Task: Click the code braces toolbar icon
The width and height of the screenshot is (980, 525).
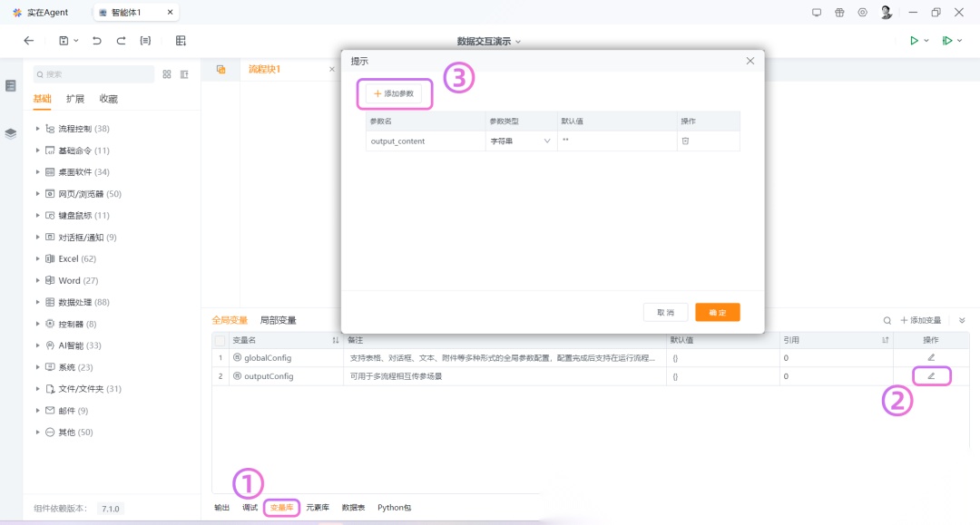Action: (x=145, y=41)
